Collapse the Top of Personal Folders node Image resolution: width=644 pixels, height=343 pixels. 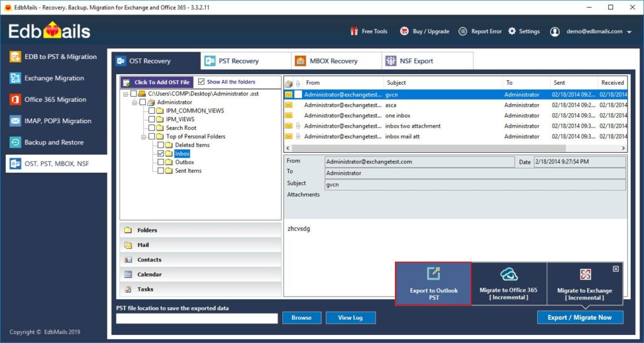click(x=144, y=136)
